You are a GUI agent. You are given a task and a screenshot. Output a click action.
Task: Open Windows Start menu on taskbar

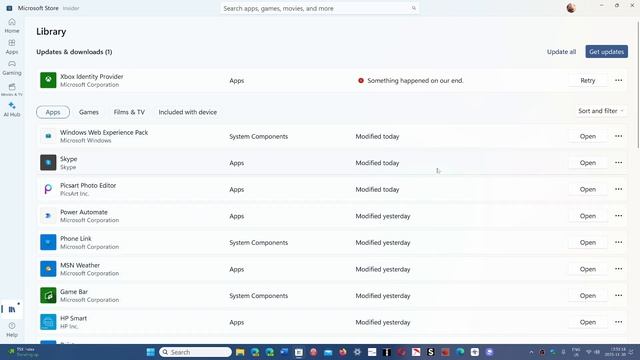pyautogui.click(x=151, y=352)
